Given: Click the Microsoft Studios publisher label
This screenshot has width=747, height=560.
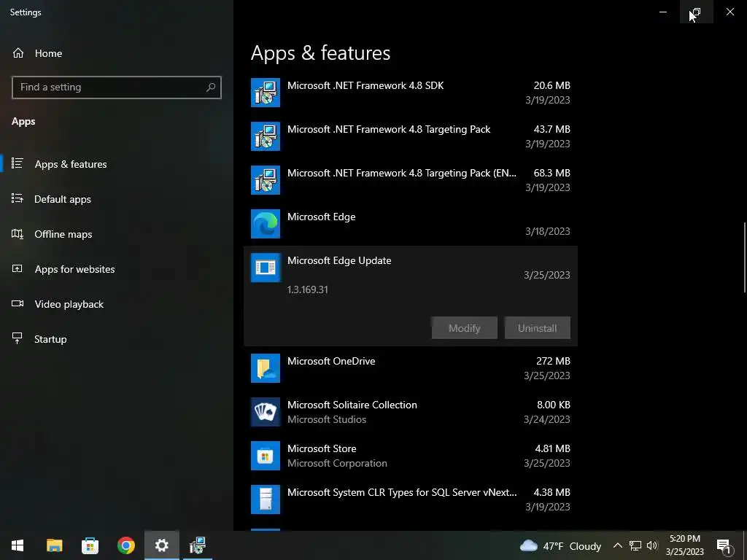Looking at the screenshot, I should pos(327,419).
